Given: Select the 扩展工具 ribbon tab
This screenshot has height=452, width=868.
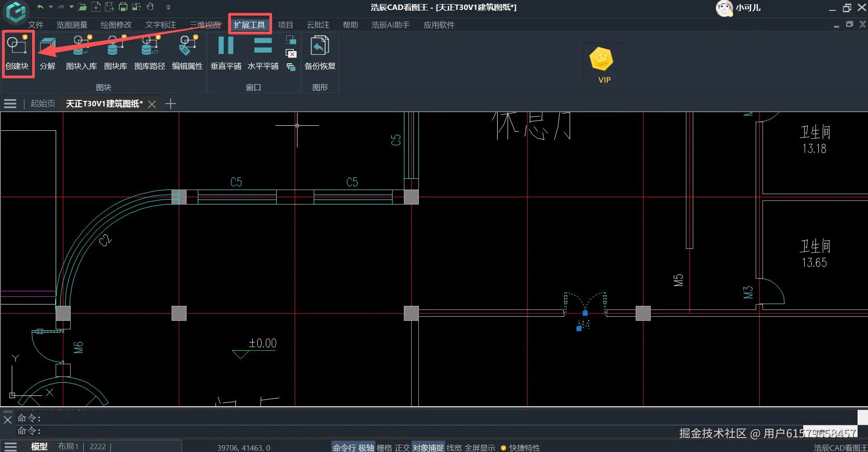Looking at the screenshot, I should (x=249, y=25).
